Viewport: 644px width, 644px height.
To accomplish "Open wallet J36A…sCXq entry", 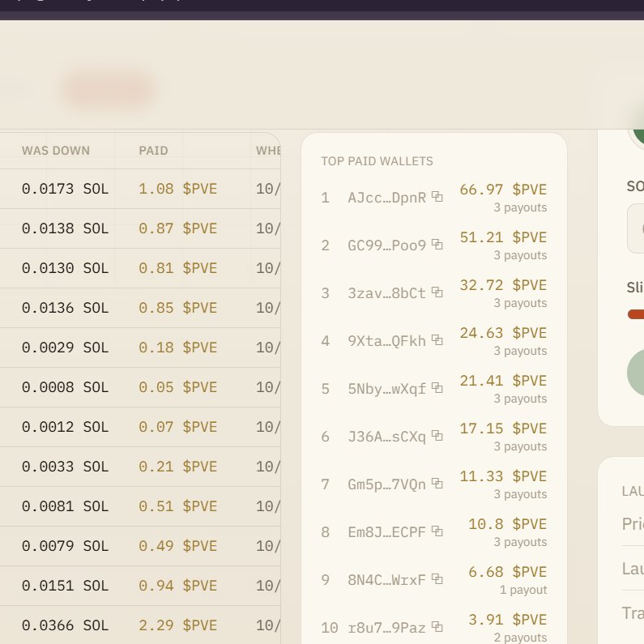I will point(387,437).
